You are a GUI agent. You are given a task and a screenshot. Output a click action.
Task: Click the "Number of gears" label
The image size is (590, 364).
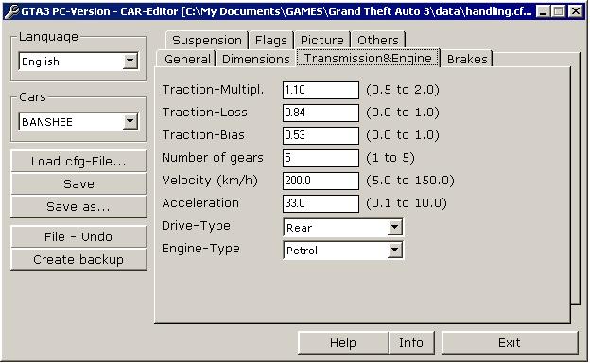click(212, 158)
